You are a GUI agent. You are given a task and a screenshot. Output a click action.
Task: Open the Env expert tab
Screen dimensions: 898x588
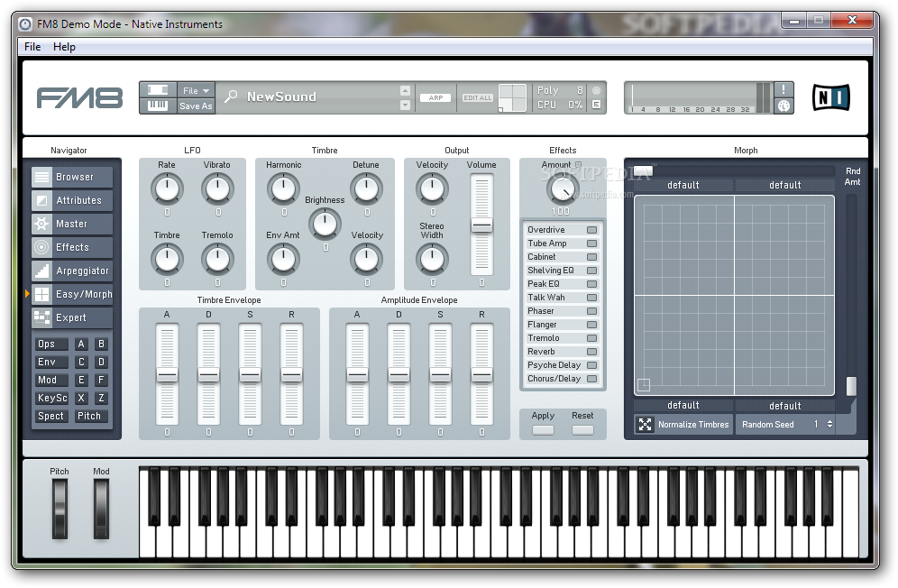point(51,363)
